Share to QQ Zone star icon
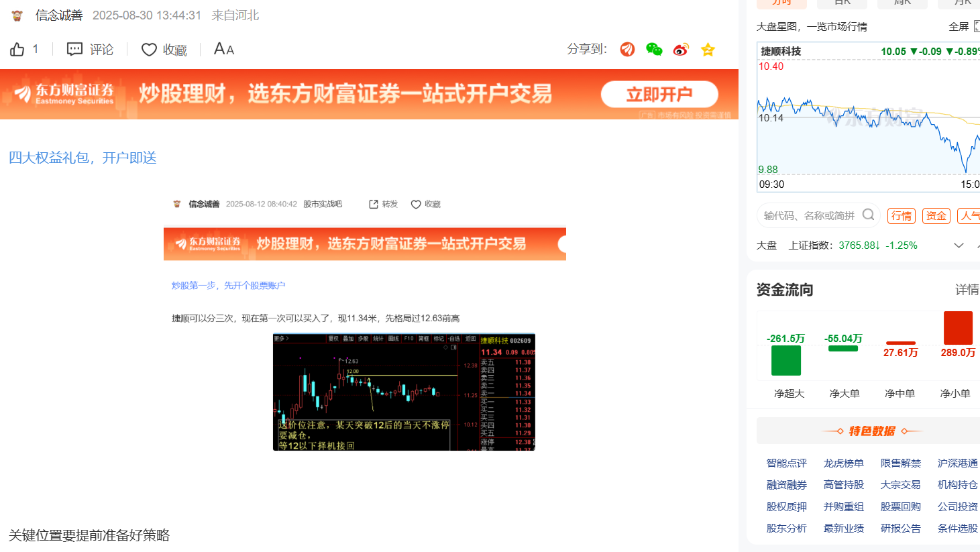Screen dimensions: 980x552 [708, 49]
